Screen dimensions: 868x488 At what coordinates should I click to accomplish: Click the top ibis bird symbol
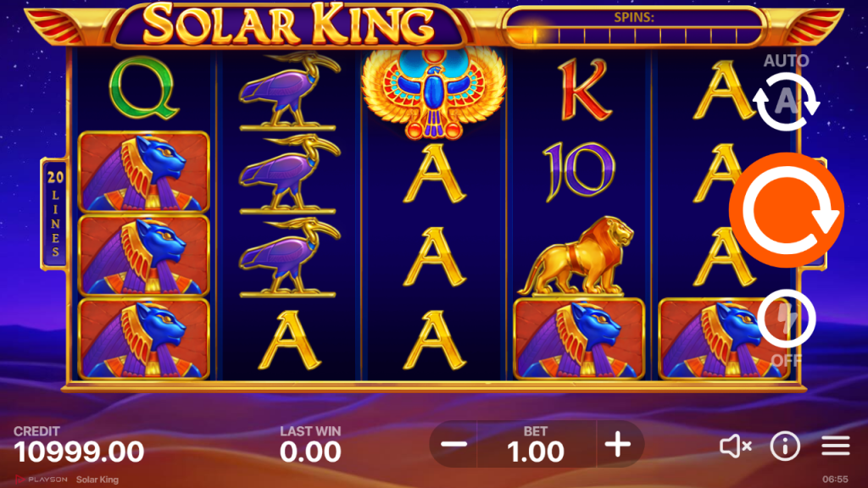[289, 91]
